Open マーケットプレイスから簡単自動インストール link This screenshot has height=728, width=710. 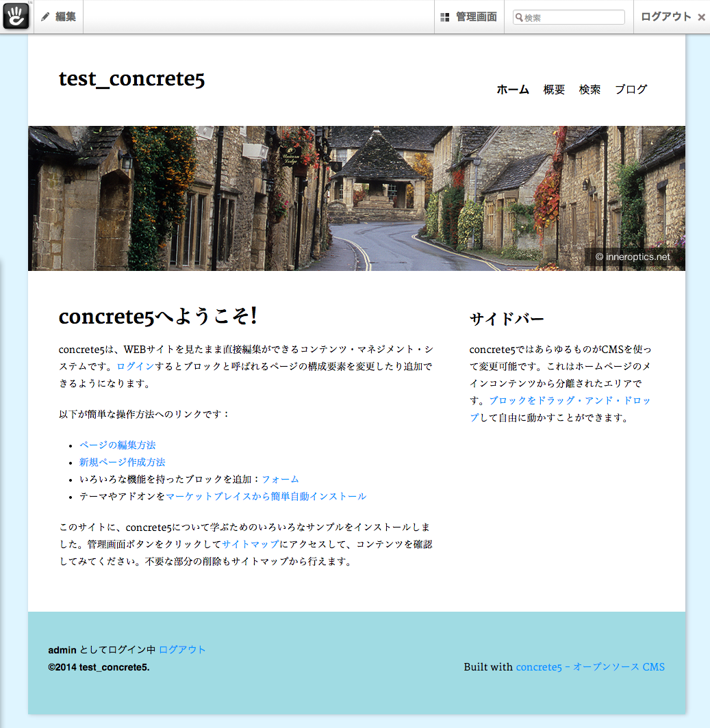click(x=266, y=496)
